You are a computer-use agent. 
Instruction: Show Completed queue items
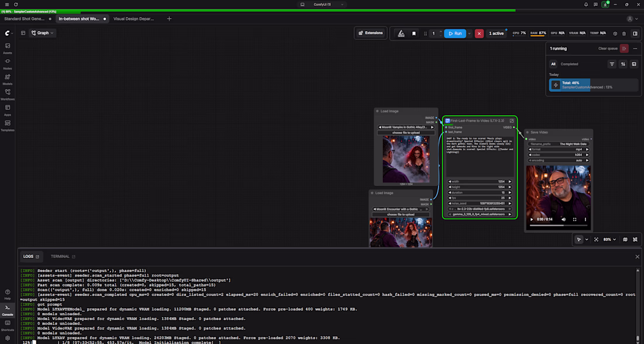click(569, 64)
